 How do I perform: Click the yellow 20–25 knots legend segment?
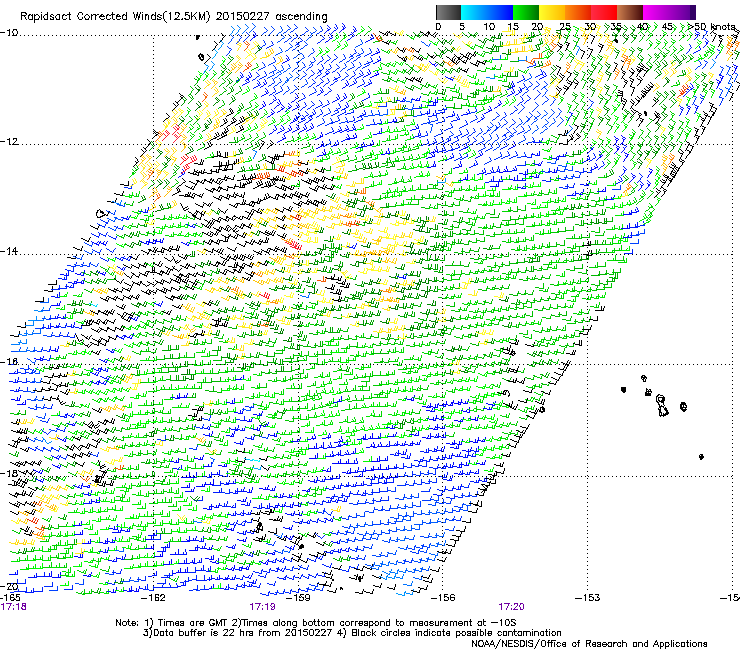[x=552, y=12]
